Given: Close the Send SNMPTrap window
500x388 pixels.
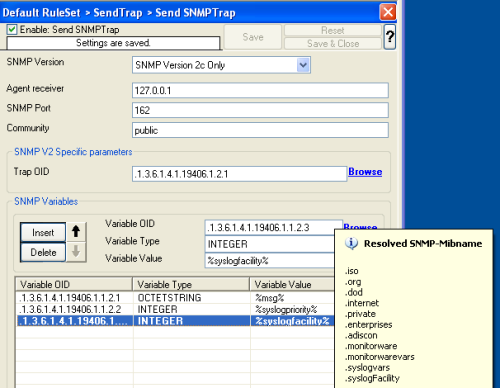Looking at the screenshot, I should [x=388, y=13].
